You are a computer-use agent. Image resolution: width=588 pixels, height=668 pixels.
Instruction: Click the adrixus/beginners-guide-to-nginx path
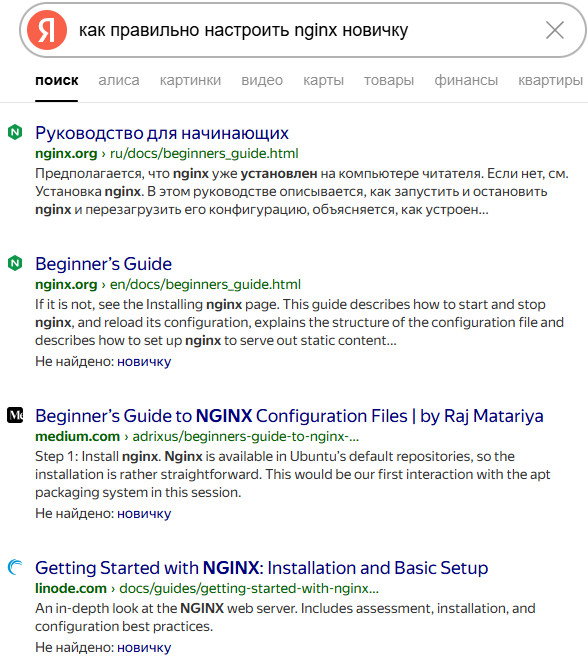246,436
